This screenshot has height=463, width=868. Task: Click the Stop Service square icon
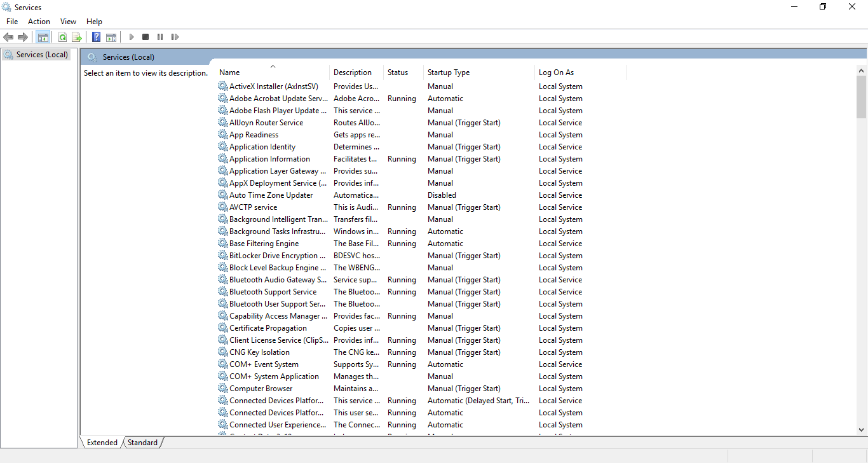(x=146, y=38)
